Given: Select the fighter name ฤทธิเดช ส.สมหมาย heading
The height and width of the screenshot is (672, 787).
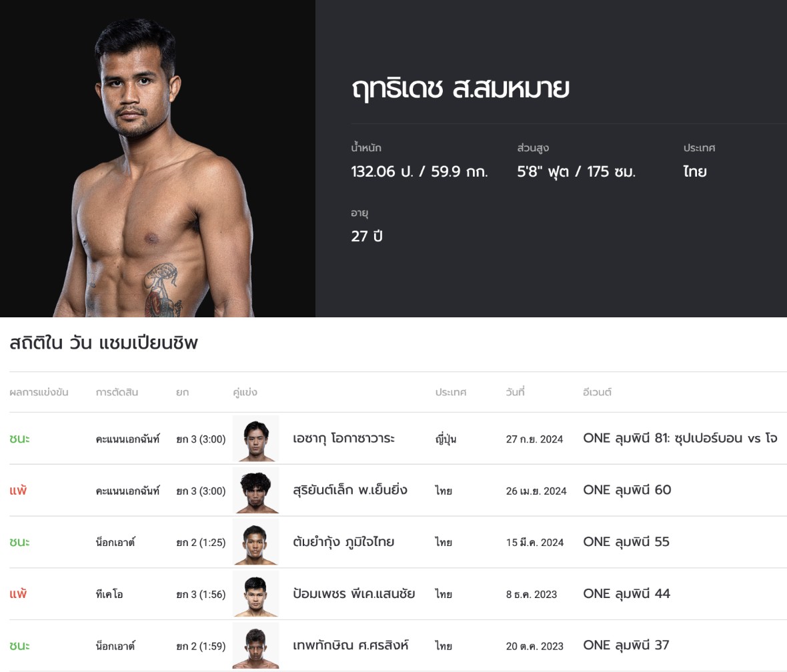Looking at the screenshot, I should point(460,89).
